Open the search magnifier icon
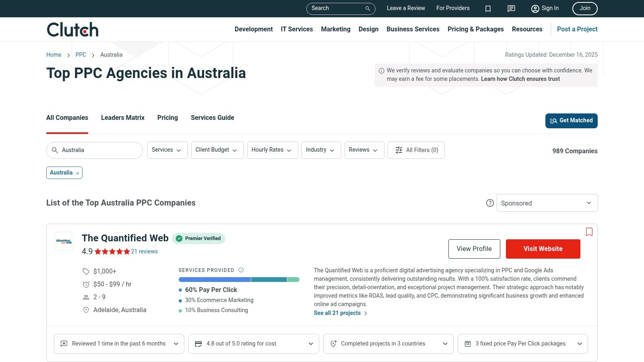 (367, 8)
